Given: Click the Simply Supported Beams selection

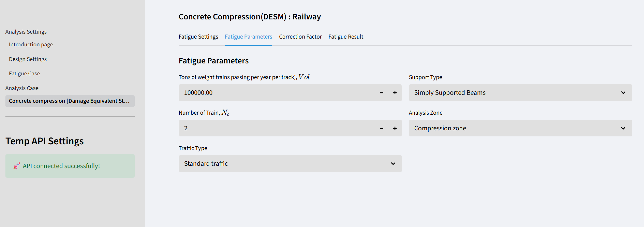Looking at the screenshot, I should pos(513,93).
